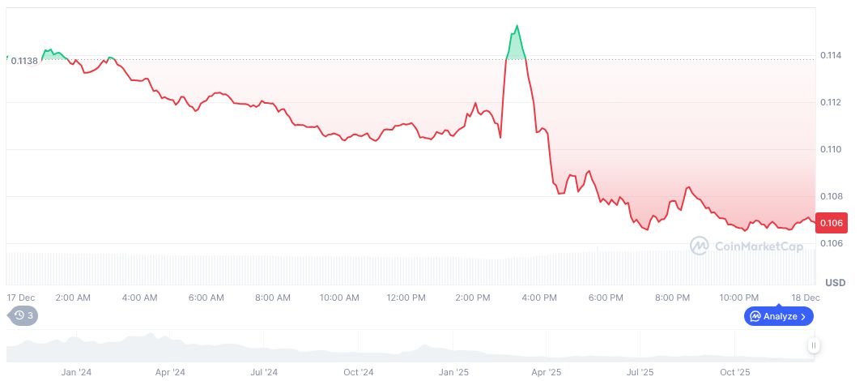This screenshot has height=381, width=868.
Task: Open the Analyze button
Action: [778, 316]
